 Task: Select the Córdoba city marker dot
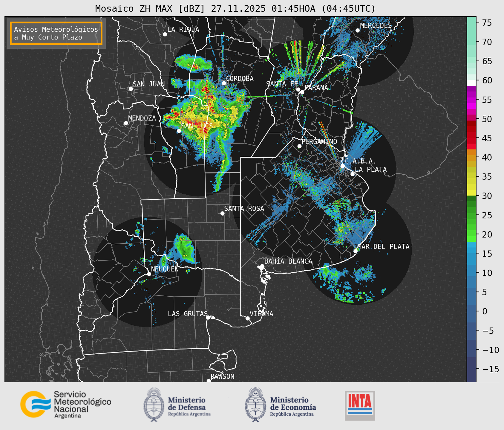[x=224, y=83]
